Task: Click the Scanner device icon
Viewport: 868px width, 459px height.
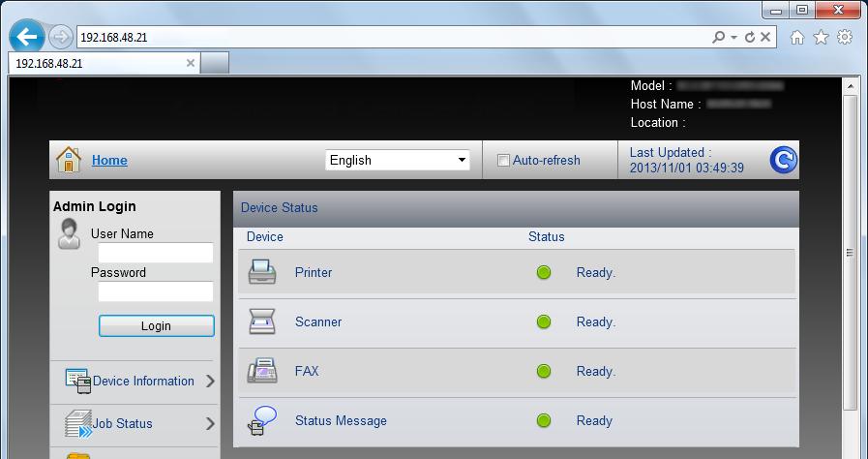Action: point(262,321)
